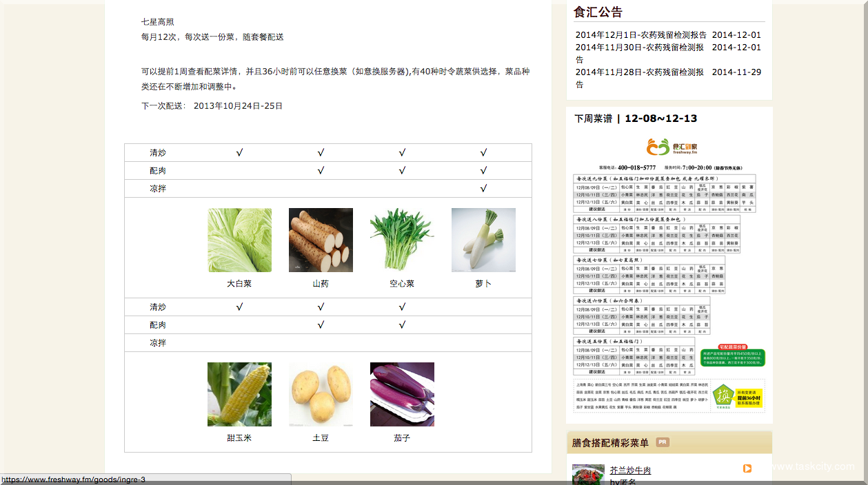Viewport: 868px width, 485px height.
Task: Select the 甜玉米 corn thumbnail
Action: click(x=239, y=393)
